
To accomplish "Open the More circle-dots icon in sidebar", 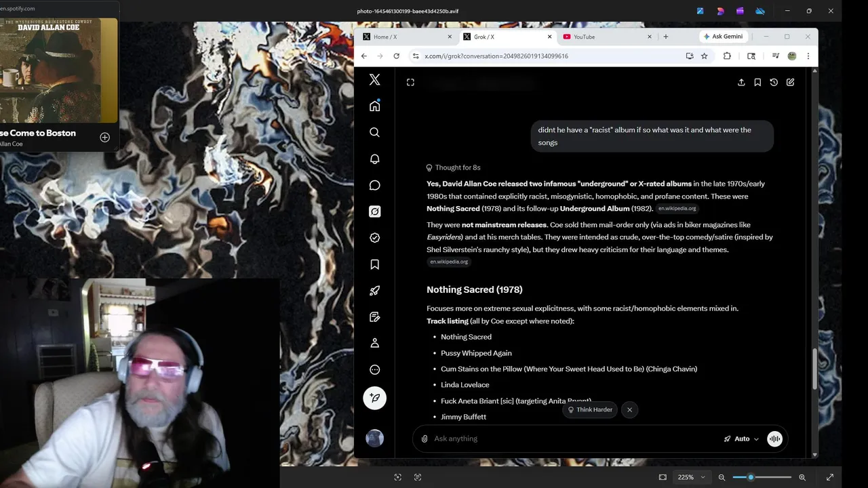I will pos(374,370).
